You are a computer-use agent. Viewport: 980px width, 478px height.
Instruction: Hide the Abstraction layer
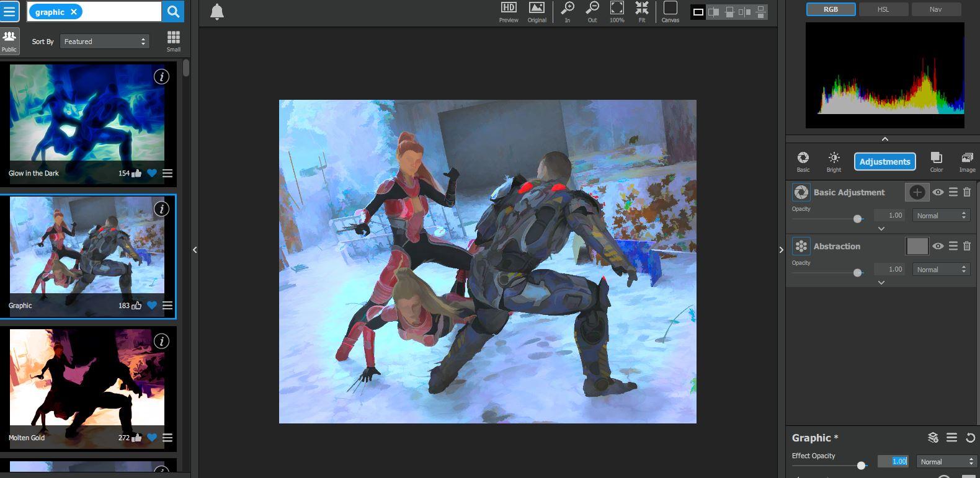pyautogui.click(x=938, y=246)
